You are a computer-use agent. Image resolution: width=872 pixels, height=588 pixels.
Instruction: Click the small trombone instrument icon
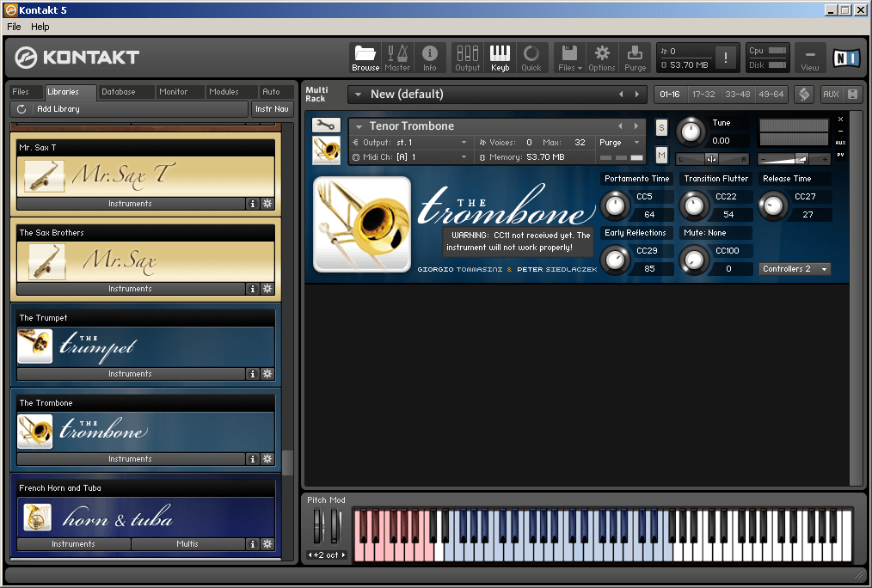326,150
